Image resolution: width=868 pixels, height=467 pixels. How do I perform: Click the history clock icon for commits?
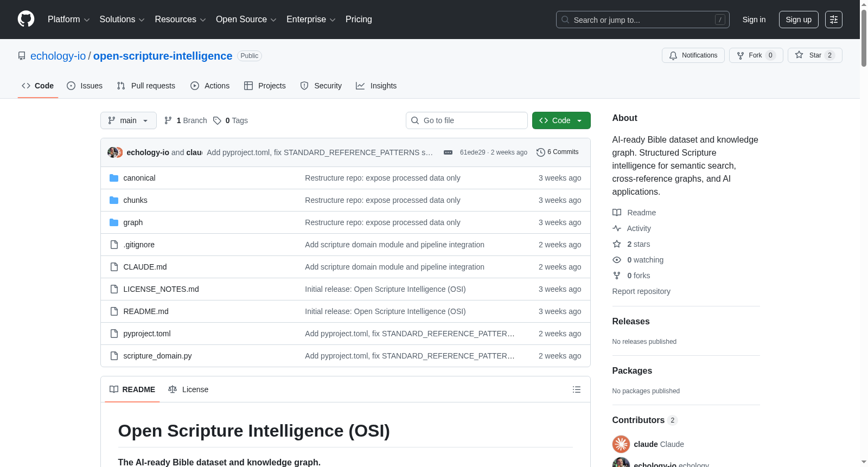[540, 152]
